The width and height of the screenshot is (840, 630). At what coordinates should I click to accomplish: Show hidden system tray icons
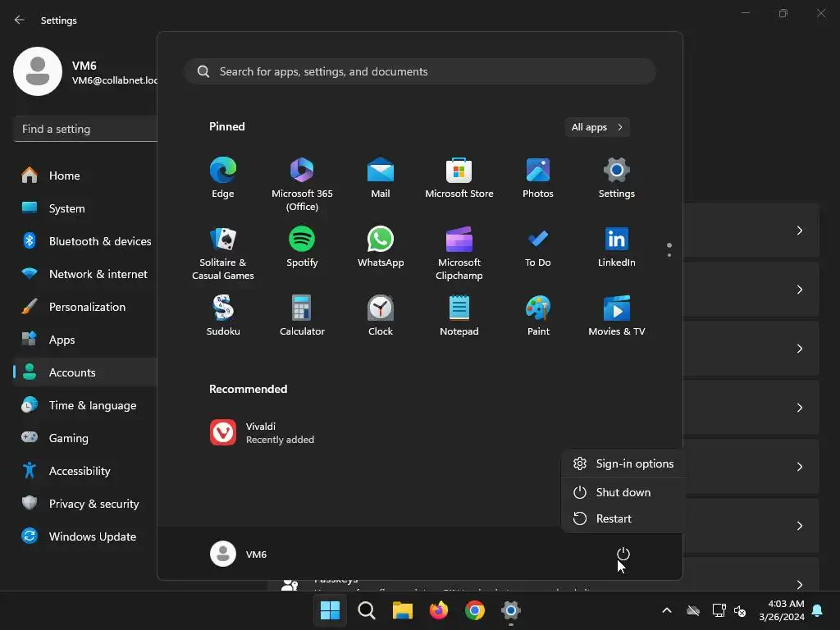point(667,610)
